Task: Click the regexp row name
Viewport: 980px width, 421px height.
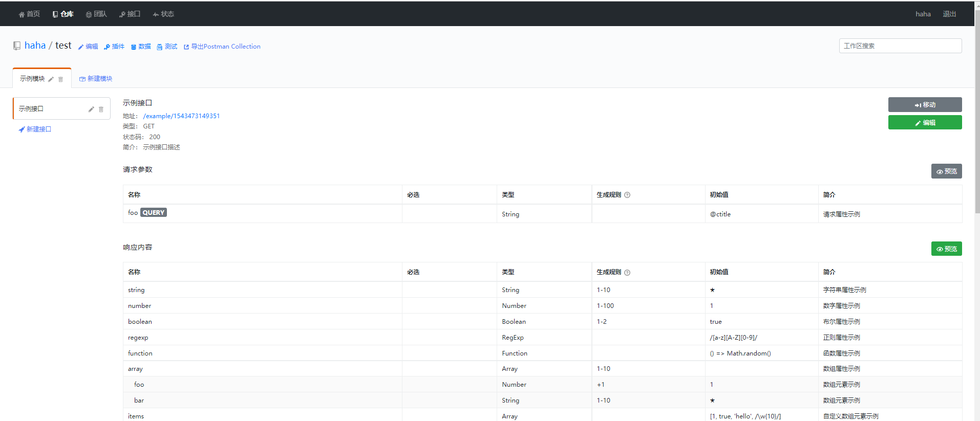Action: tap(138, 338)
